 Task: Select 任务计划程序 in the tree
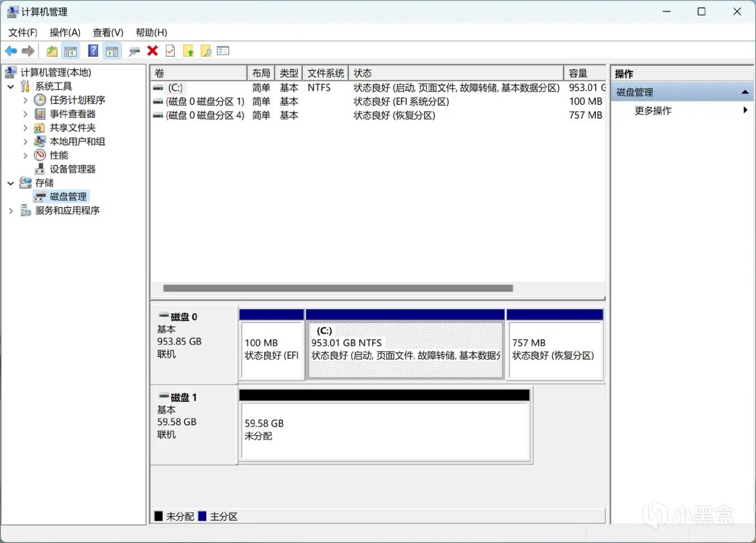pos(77,100)
